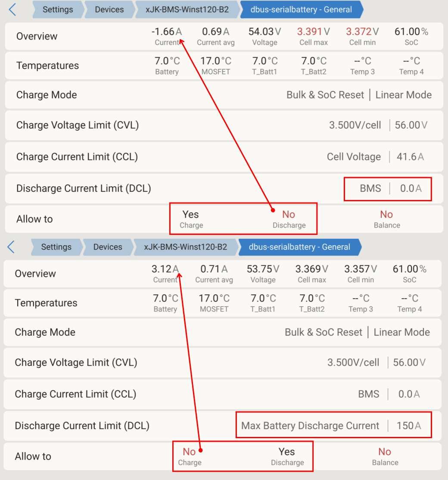This screenshot has width=448, height=480.
Task: Go to xJK-BMS-Winst120-B2 breadcrumb in upper panel
Action: 187,9
